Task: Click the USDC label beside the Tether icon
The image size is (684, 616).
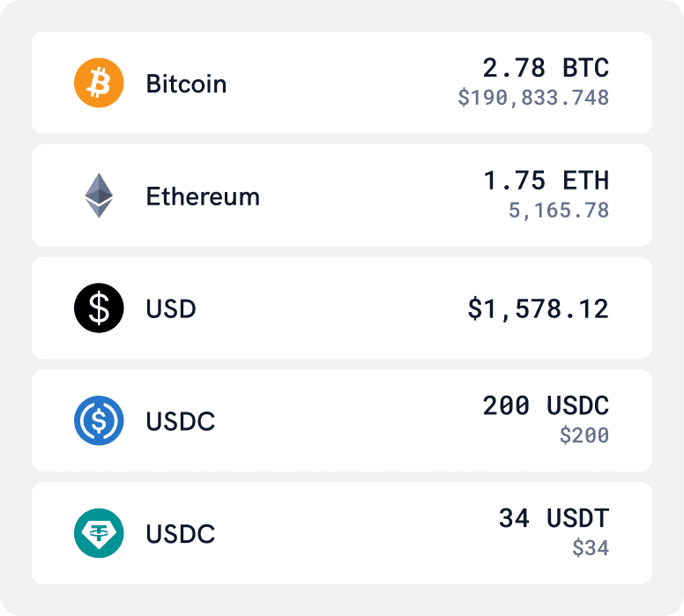Action: click(x=181, y=534)
